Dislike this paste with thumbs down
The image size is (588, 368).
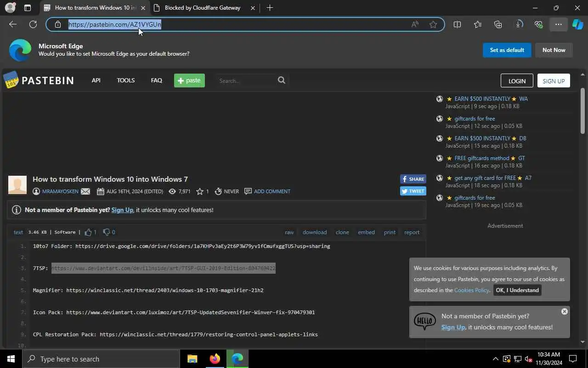pos(107,232)
